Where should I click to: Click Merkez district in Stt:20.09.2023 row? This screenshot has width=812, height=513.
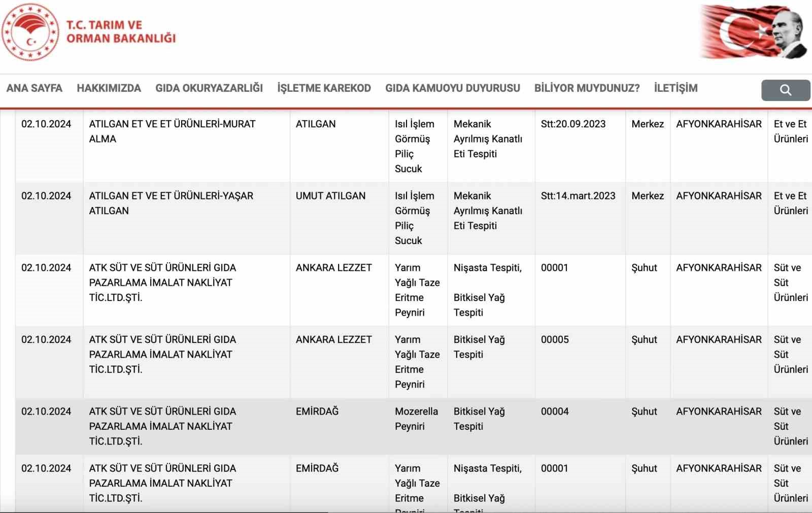tap(648, 124)
